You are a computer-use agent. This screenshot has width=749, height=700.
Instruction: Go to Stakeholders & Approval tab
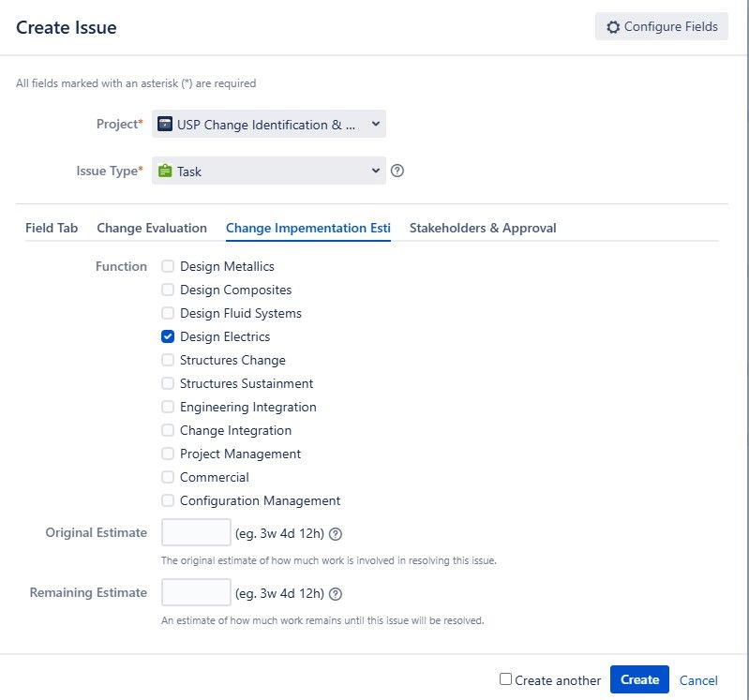coord(483,229)
